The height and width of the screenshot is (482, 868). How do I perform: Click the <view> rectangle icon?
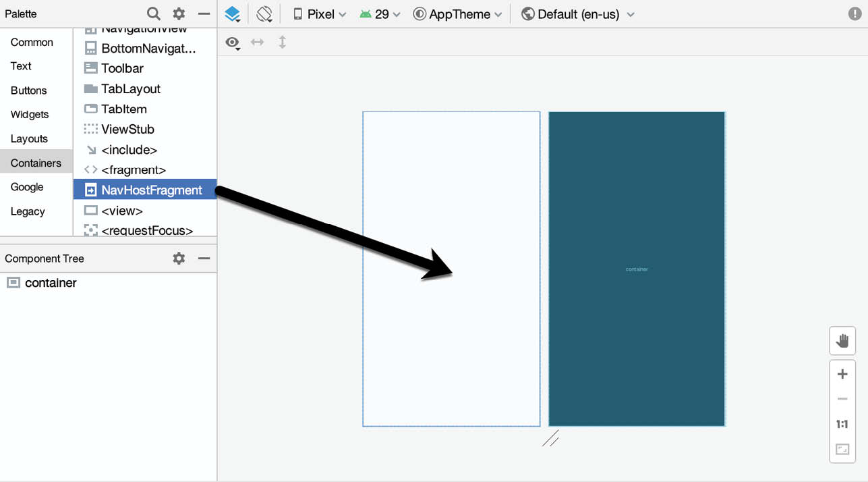[90, 211]
